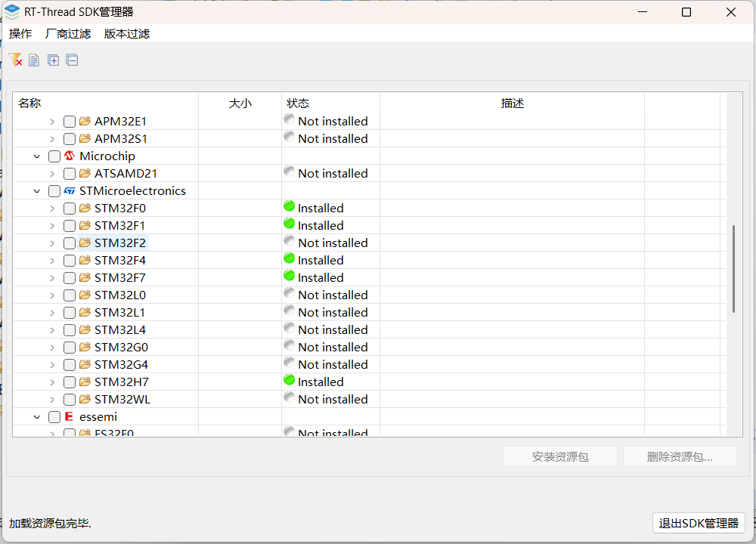Click the collapse all toolbar icon
The height and width of the screenshot is (544, 756).
(72, 60)
